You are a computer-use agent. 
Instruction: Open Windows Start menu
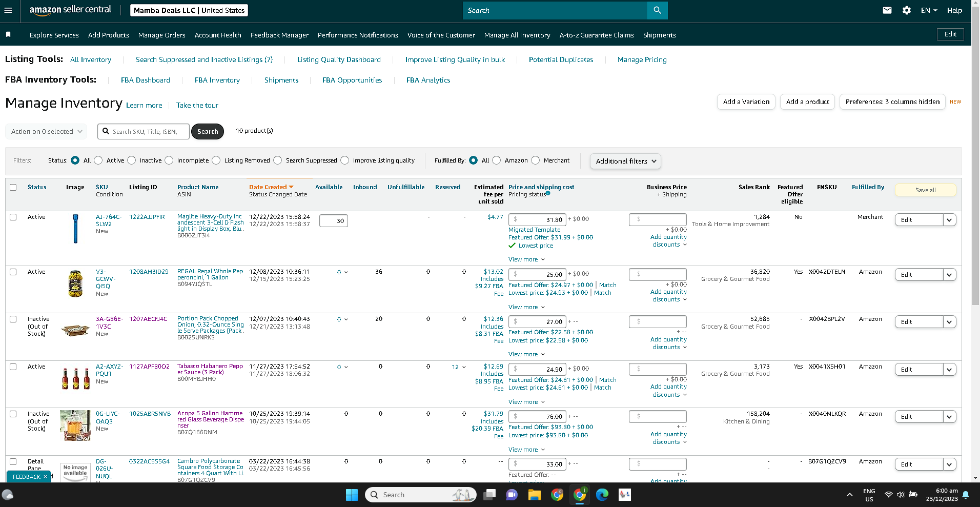point(352,495)
